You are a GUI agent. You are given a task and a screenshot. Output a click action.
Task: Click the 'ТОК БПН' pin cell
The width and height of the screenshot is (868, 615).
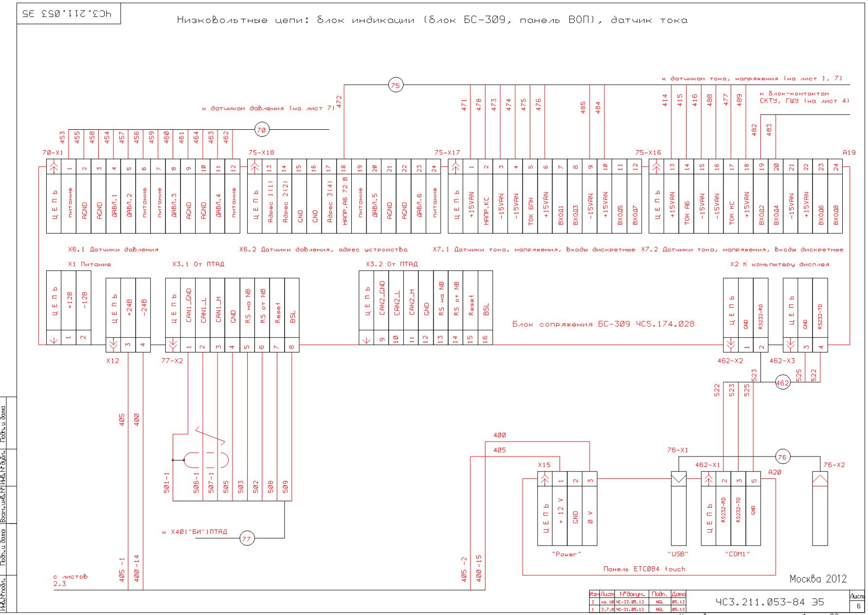[530, 204]
